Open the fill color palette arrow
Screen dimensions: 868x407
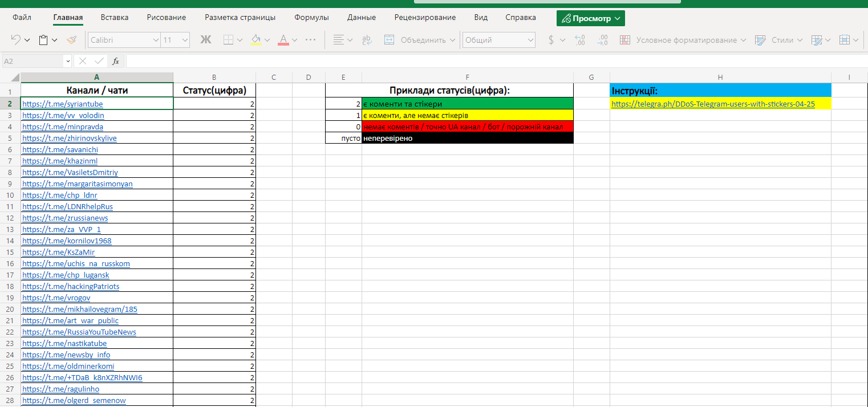pyautogui.click(x=268, y=40)
